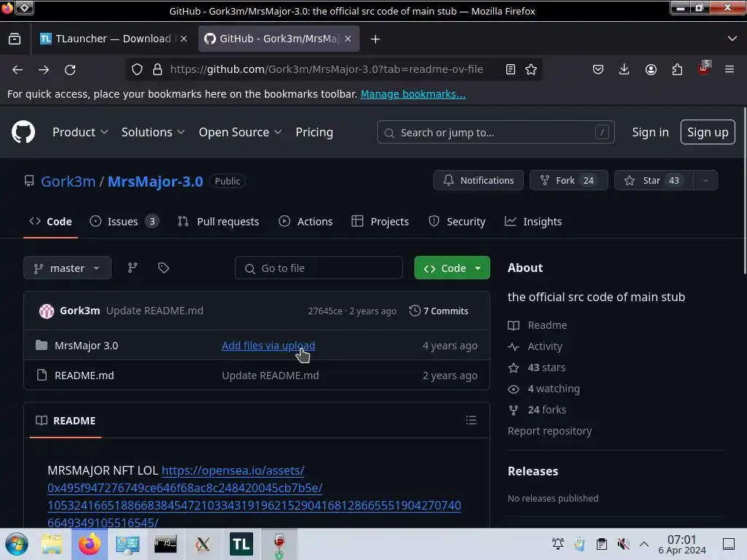Viewport: 747px width, 560px height.
Task: Open the Issues tab
Action: (124, 222)
